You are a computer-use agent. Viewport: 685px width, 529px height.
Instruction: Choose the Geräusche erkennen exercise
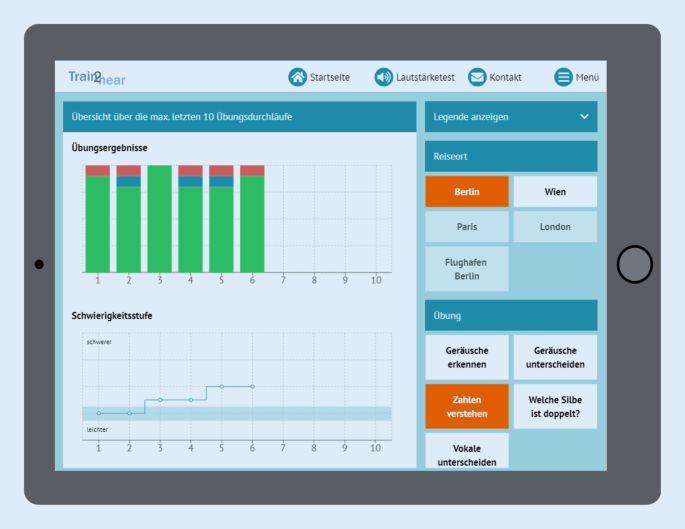tap(467, 357)
